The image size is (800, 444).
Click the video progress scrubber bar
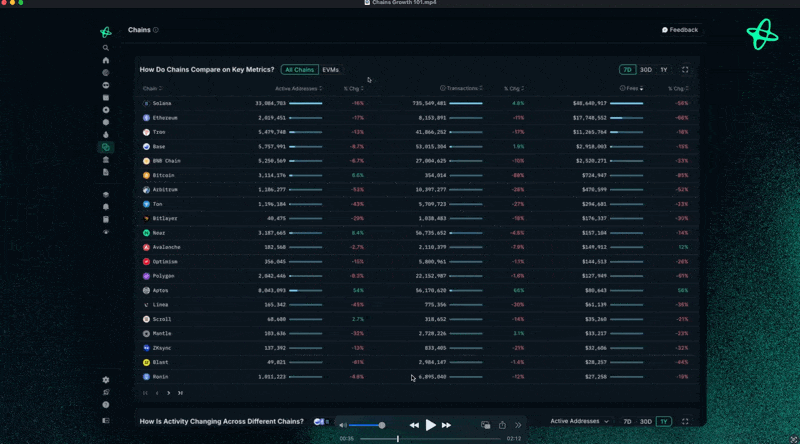click(430, 439)
